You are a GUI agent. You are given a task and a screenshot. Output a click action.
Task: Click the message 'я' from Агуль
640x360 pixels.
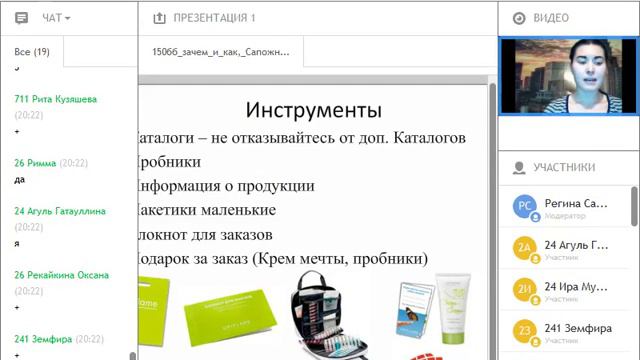click(17, 244)
